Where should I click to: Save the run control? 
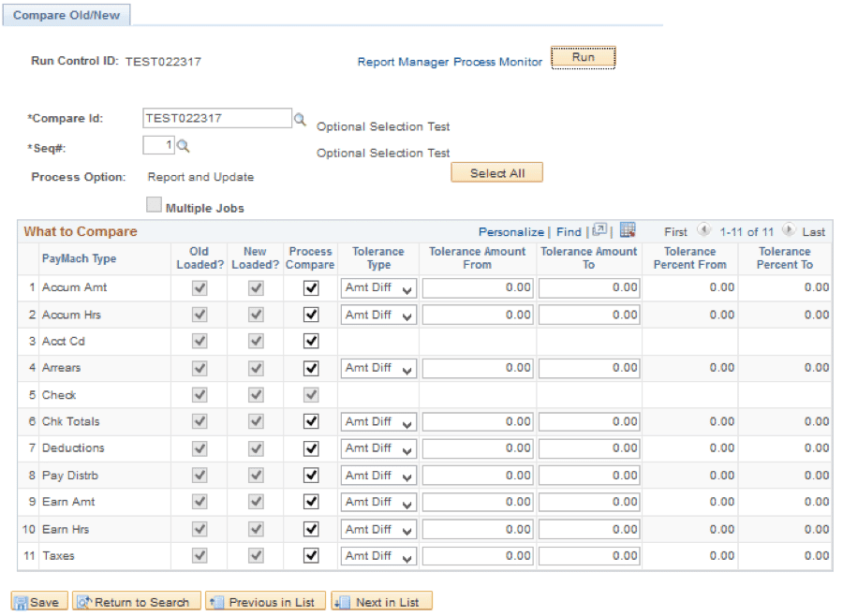pyautogui.click(x=39, y=601)
